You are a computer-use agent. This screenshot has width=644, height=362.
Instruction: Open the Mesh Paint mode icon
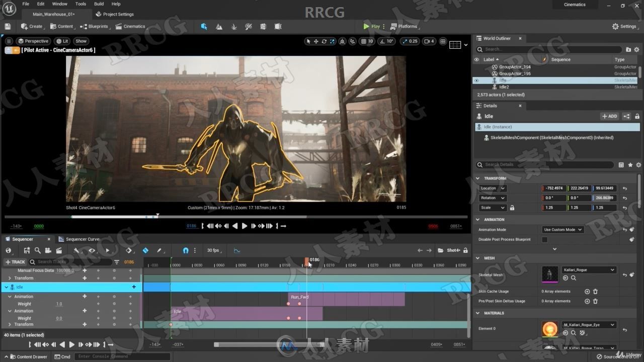pos(249,26)
